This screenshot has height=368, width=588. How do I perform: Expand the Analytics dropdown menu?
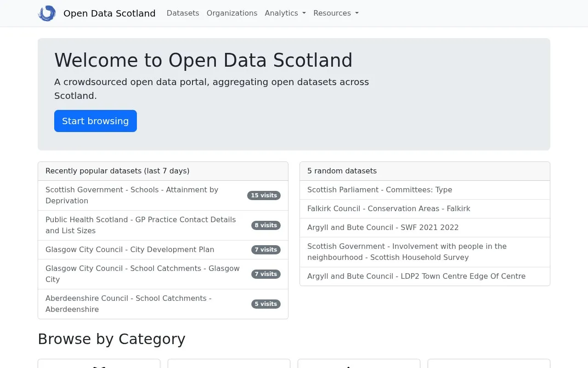(x=285, y=13)
